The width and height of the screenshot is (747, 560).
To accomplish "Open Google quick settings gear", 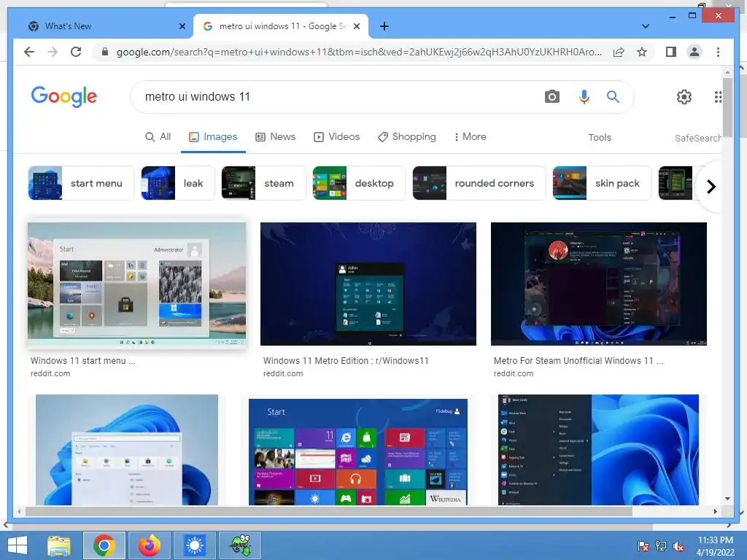I will click(x=684, y=97).
